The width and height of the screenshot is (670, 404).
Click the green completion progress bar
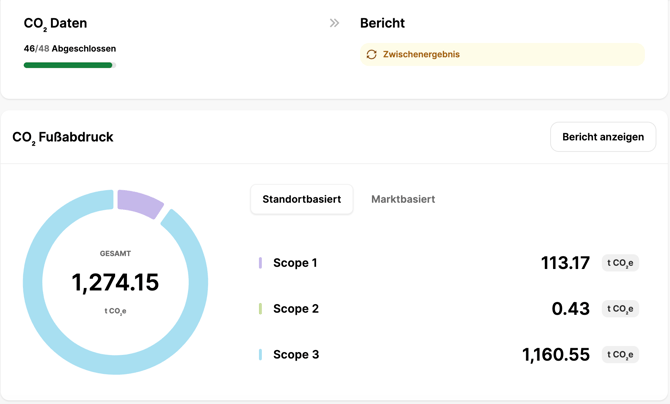click(68, 66)
